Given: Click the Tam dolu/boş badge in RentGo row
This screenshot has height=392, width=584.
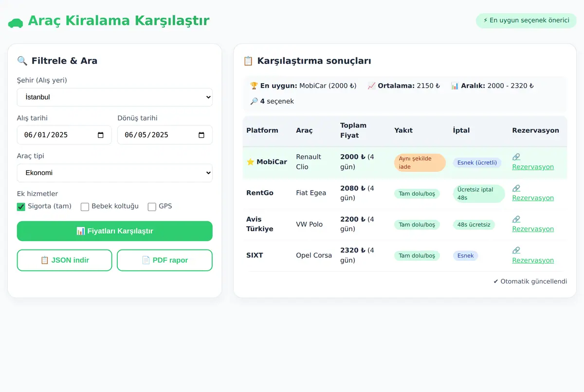Looking at the screenshot, I should coord(417,194).
